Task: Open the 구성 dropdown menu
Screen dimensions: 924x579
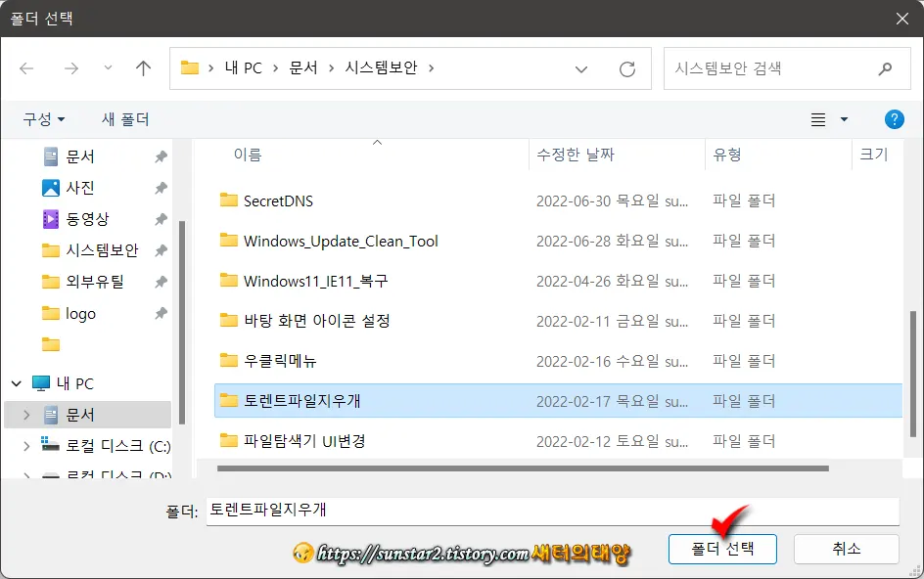Action: 39,119
